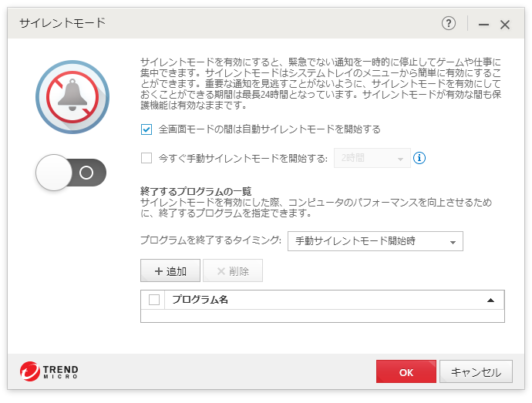Image resolution: width=532 pixels, height=403 pixels.
Task: Click the empty program list row
Action: pyautogui.click(x=322, y=315)
